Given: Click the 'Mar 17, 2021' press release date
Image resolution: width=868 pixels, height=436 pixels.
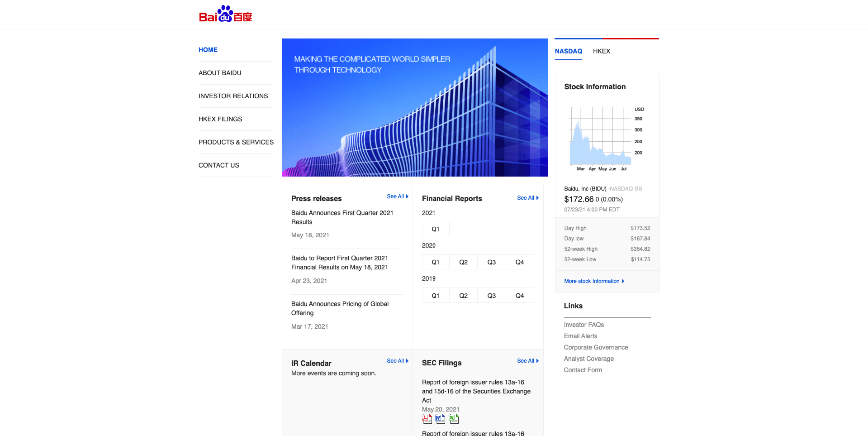Looking at the screenshot, I should click(x=309, y=326).
